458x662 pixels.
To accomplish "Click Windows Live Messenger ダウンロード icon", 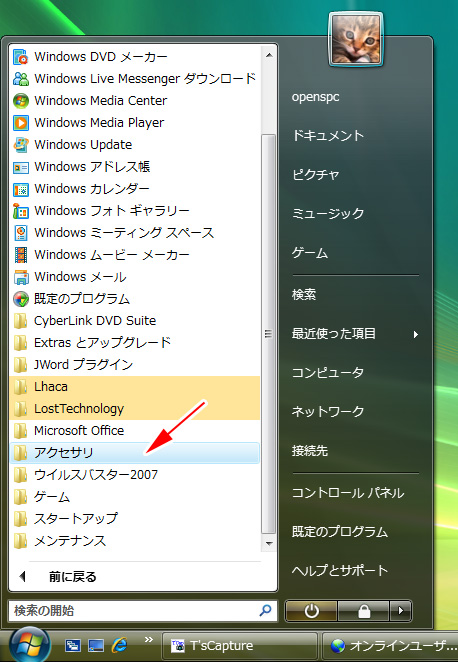I will pos(21,79).
